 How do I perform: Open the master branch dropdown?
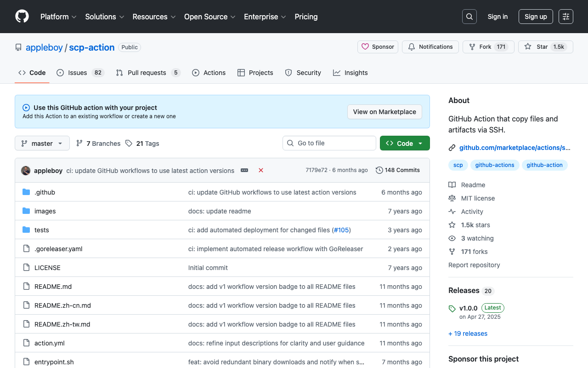pyautogui.click(x=42, y=143)
